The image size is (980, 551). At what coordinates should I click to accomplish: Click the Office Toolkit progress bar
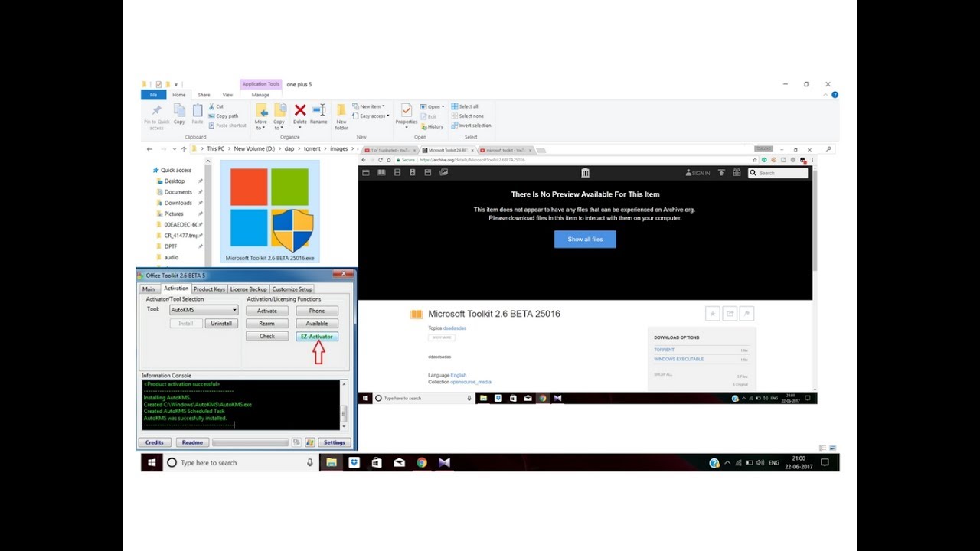pos(250,442)
